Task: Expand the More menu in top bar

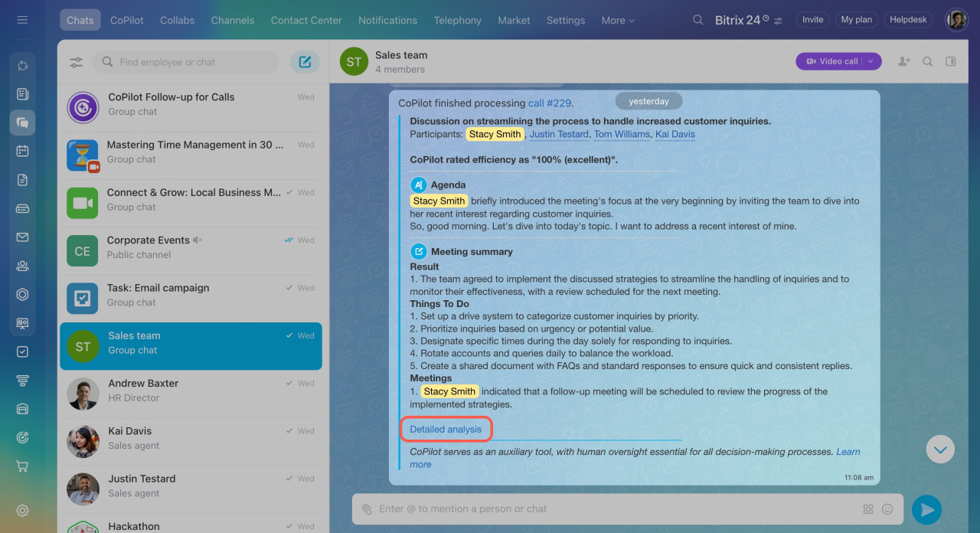Action: tap(618, 21)
